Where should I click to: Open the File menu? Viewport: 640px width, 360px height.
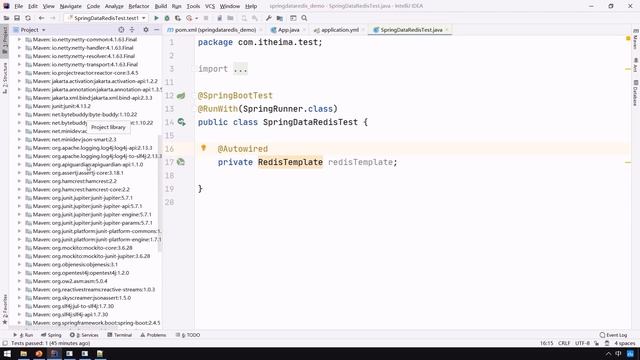click(x=18, y=6)
